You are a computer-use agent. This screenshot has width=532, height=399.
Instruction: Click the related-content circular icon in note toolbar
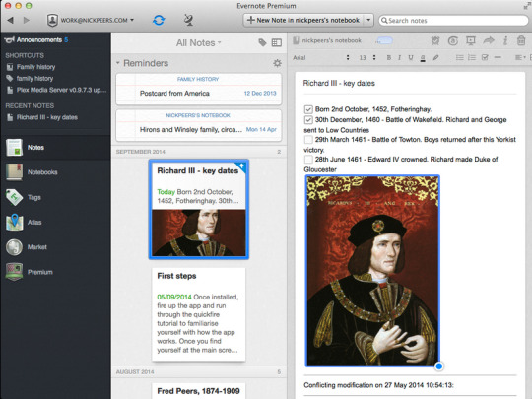coord(453,40)
